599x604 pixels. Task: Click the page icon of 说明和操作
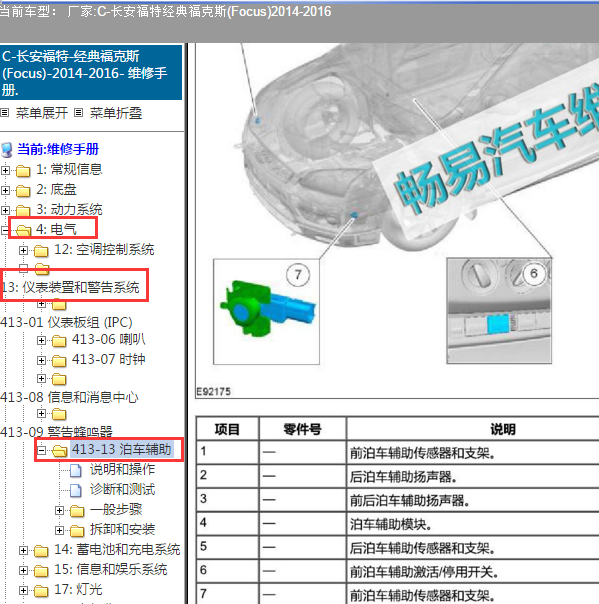coord(76,470)
